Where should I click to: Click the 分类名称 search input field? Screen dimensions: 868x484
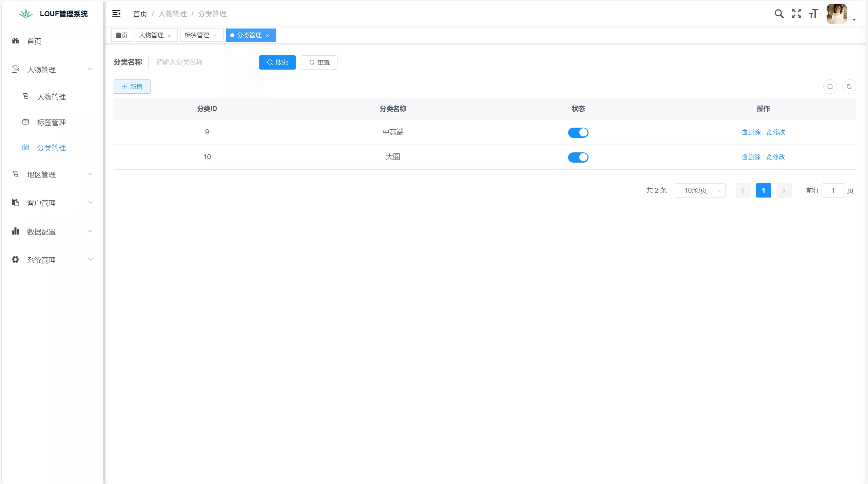tap(201, 62)
